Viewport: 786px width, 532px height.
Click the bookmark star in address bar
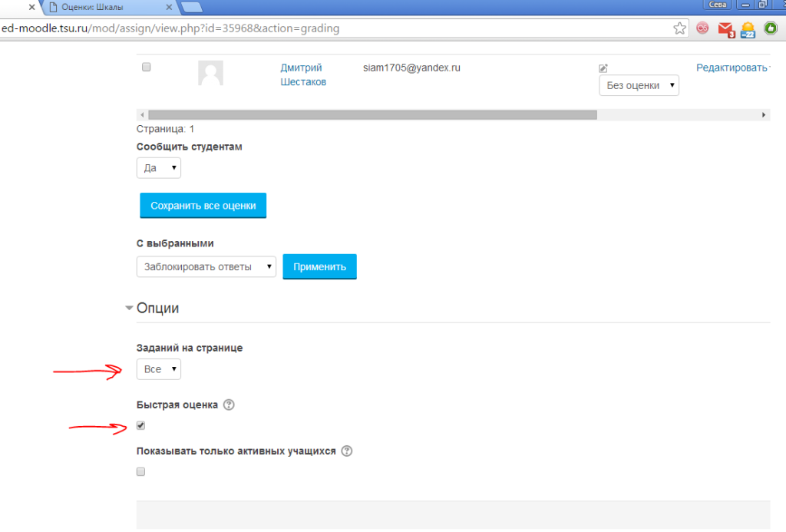[x=679, y=28]
